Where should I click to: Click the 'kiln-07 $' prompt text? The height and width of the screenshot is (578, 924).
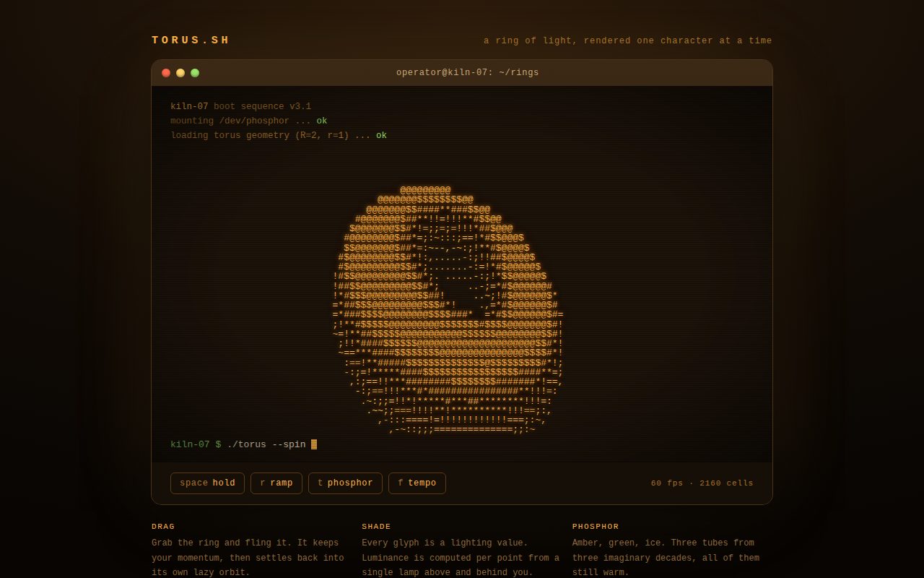[x=196, y=444]
